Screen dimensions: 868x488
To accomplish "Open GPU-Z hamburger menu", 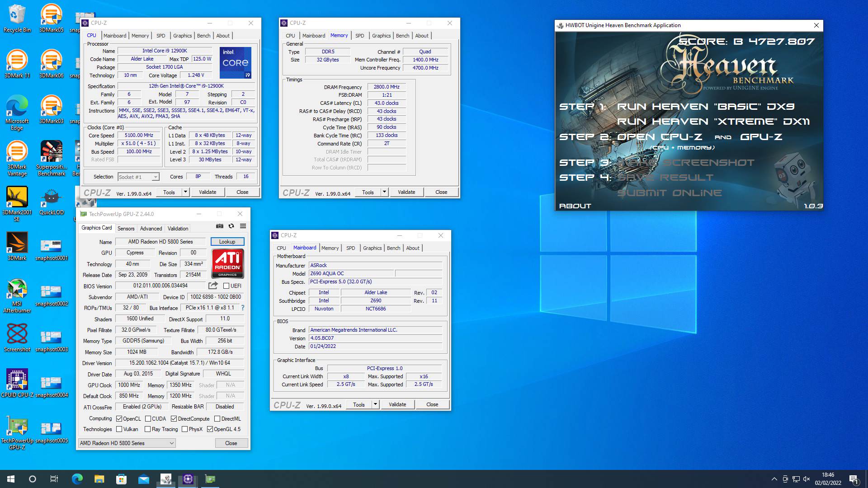I will (x=243, y=226).
